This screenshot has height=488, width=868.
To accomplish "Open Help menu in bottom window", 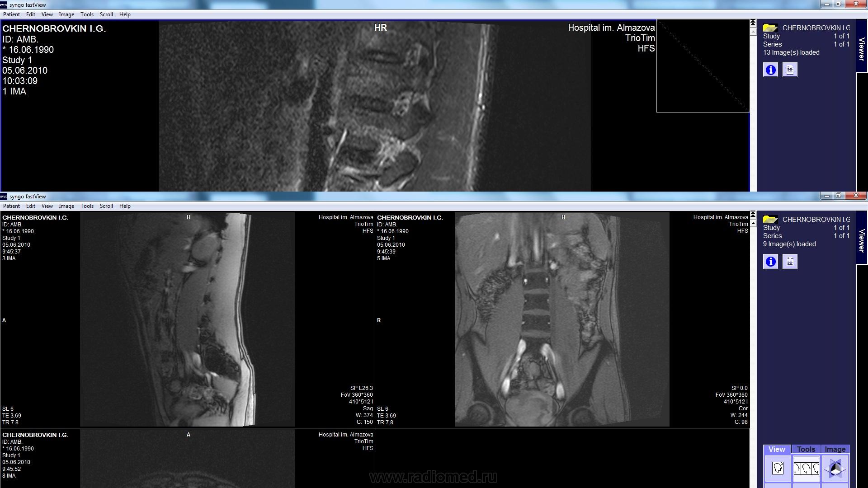I will coord(125,206).
